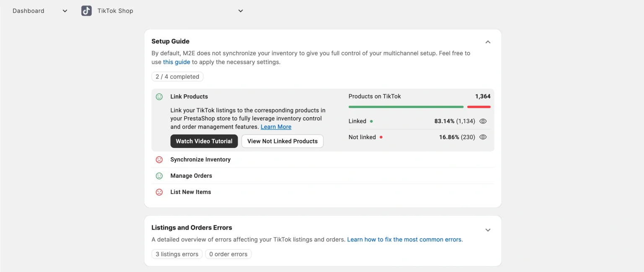The height and width of the screenshot is (272, 644).
Task: Click the TikTok Shop logo icon
Action: click(x=86, y=11)
